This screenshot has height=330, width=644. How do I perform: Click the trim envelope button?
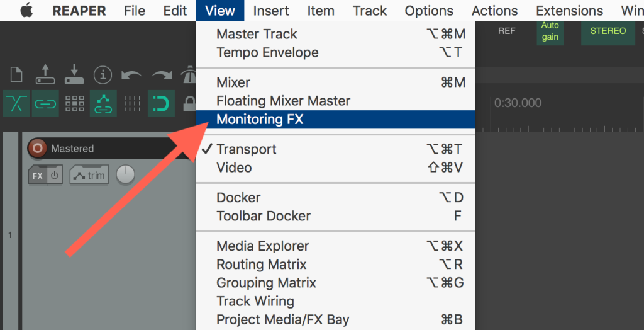[89, 176]
